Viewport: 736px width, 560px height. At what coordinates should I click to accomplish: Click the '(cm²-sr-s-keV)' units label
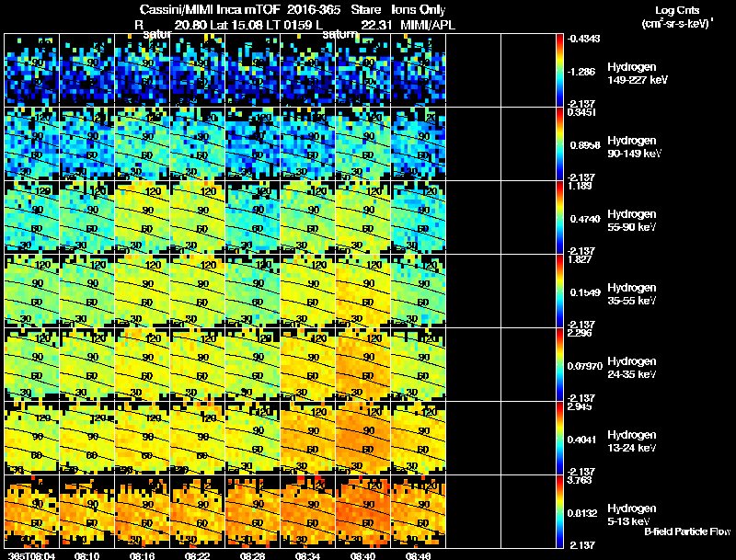[678, 24]
